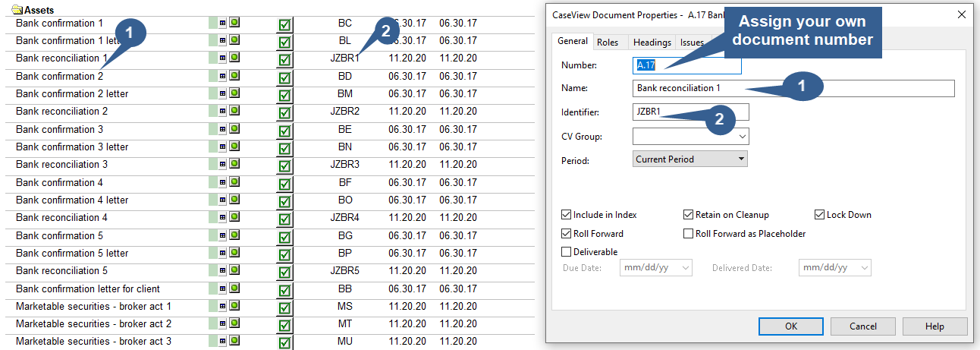Click the document icon for Bank confirmation 5 letter
Screen dimensions: 980x350
click(x=223, y=253)
